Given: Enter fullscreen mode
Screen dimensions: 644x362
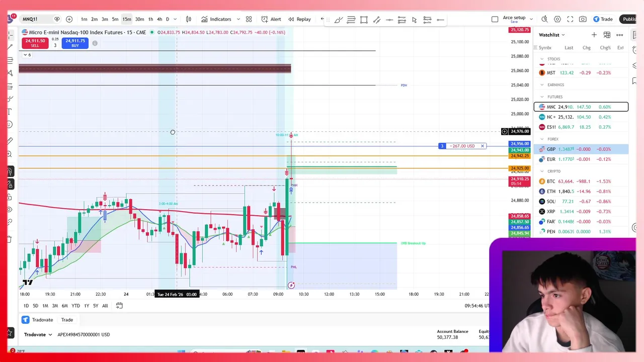Looking at the screenshot, I should pos(570,19).
